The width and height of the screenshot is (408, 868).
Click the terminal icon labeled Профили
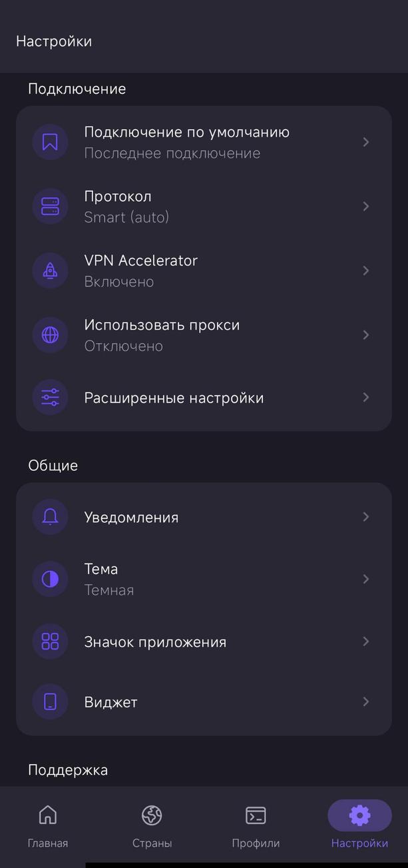pos(256,815)
